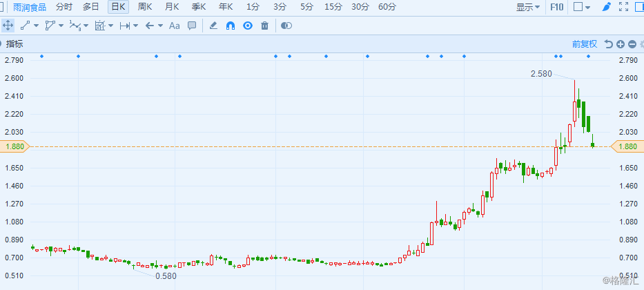
Task: Switch to the 5分 minute chart
Action: click(x=306, y=7)
